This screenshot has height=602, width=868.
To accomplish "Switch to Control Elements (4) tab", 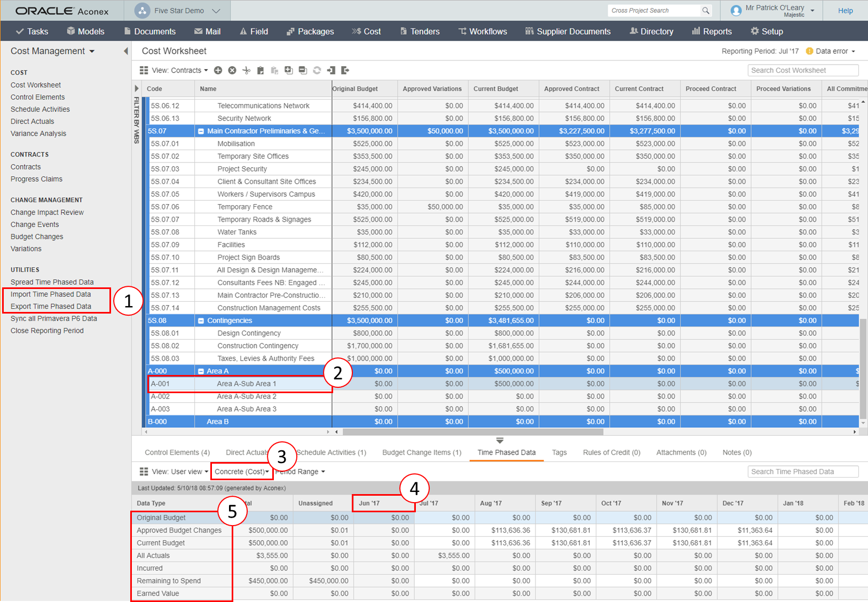I will [177, 452].
